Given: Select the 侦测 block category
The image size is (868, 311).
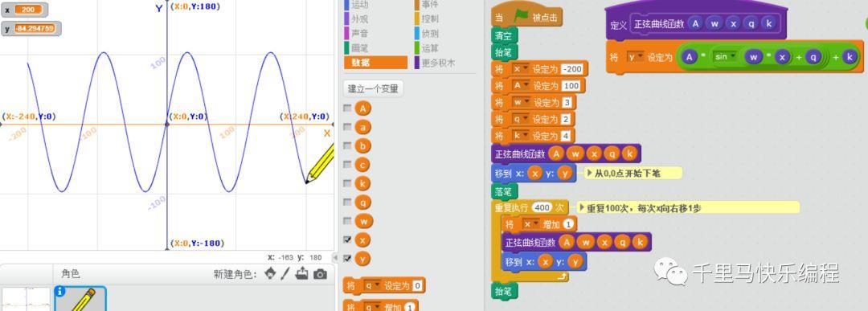Looking at the screenshot, I should point(430,34).
